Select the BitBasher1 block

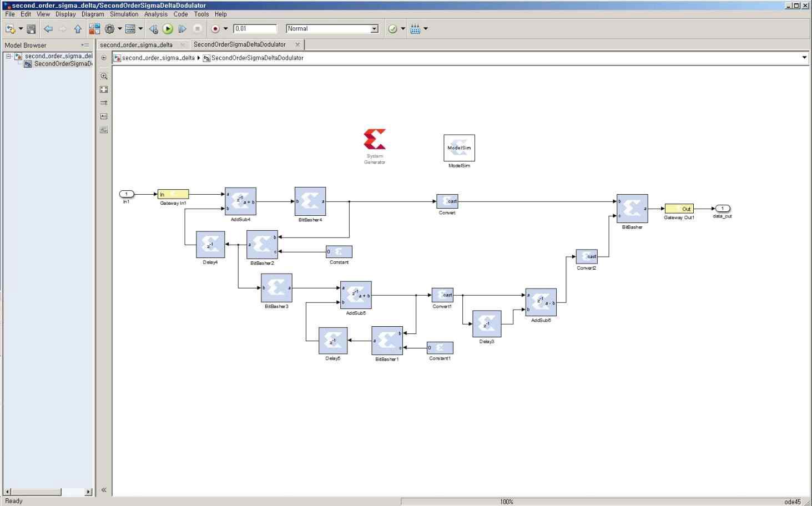(387, 341)
